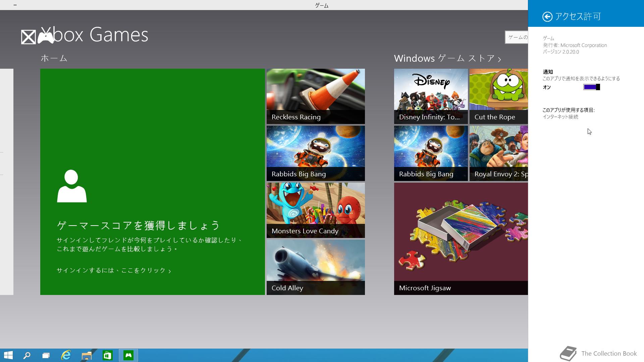The image size is (644, 362).
Task: Click the バージョン 2.0.20.0 text
Action: [561, 52]
